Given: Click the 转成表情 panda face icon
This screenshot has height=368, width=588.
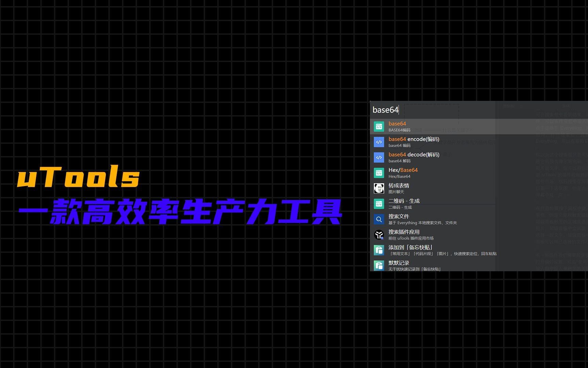Looking at the screenshot, I should (x=379, y=188).
